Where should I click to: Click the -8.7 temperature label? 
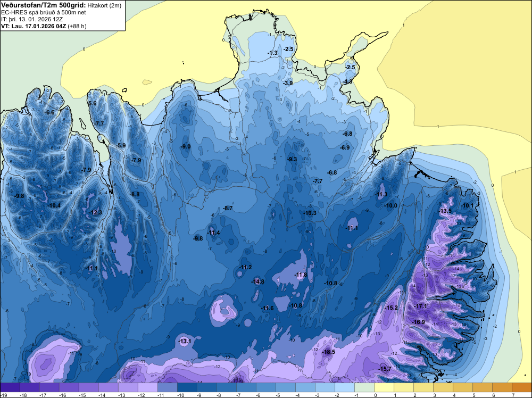pos(228,208)
